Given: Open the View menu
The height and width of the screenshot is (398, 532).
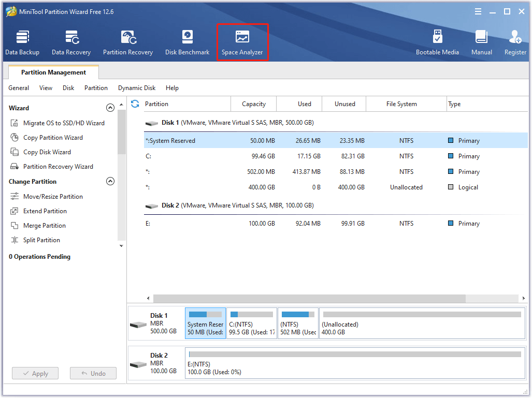Looking at the screenshot, I should [x=46, y=88].
